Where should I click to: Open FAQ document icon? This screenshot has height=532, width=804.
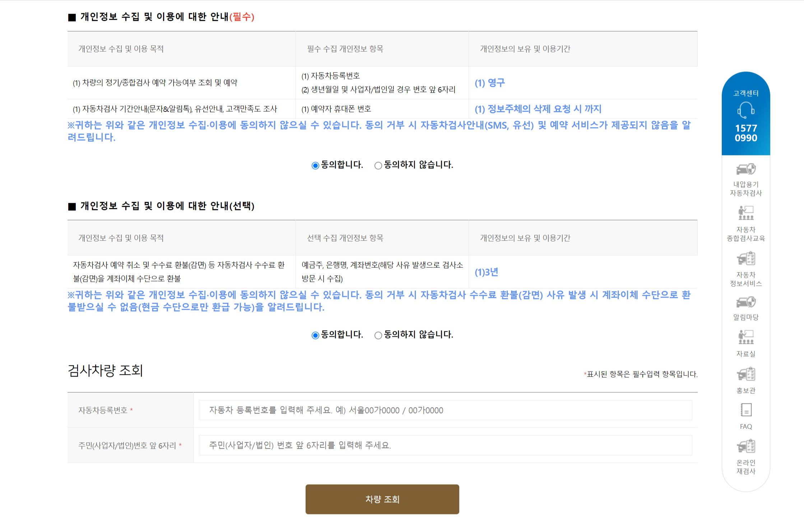(746, 410)
